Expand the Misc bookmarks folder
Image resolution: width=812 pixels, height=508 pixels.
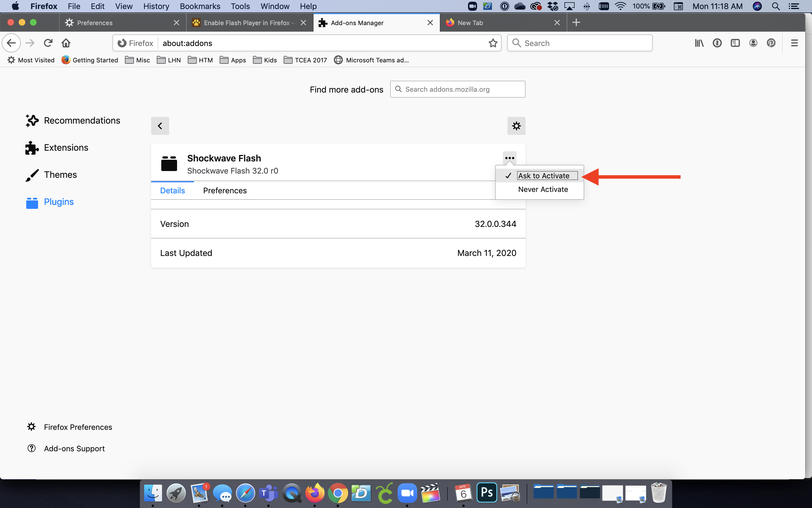point(138,60)
